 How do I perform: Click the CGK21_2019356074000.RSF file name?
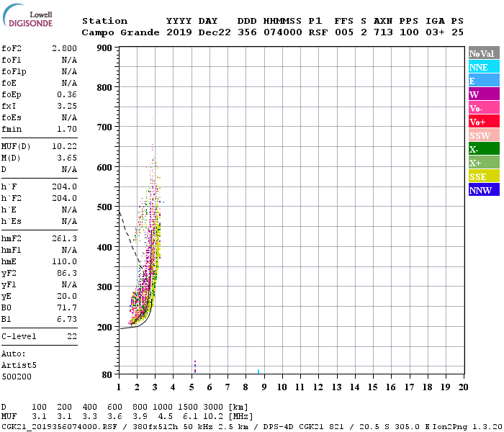(x=59, y=427)
